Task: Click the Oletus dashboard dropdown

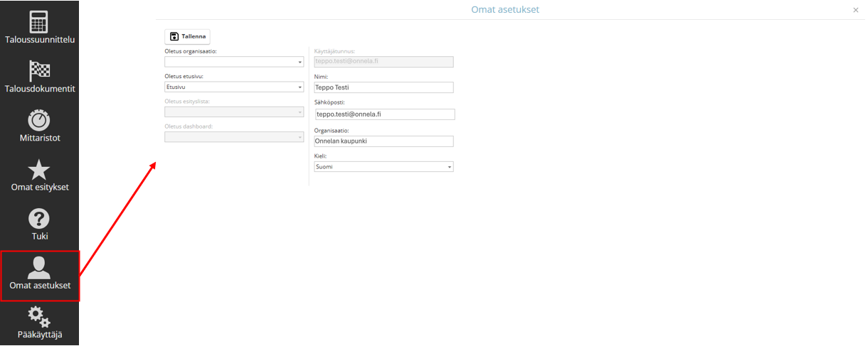Action: point(233,137)
